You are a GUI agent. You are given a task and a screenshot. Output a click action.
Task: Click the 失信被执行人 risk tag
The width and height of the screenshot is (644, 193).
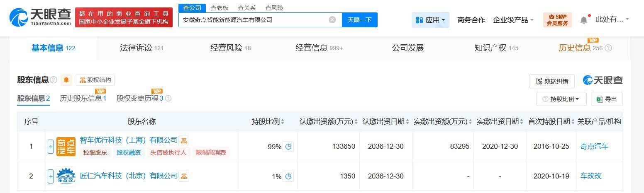168,152
